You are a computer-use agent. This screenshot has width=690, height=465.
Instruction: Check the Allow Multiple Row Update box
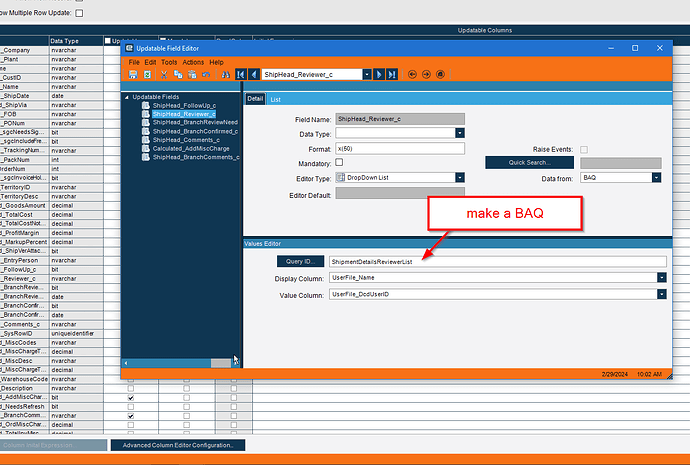(x=80, y=13)
